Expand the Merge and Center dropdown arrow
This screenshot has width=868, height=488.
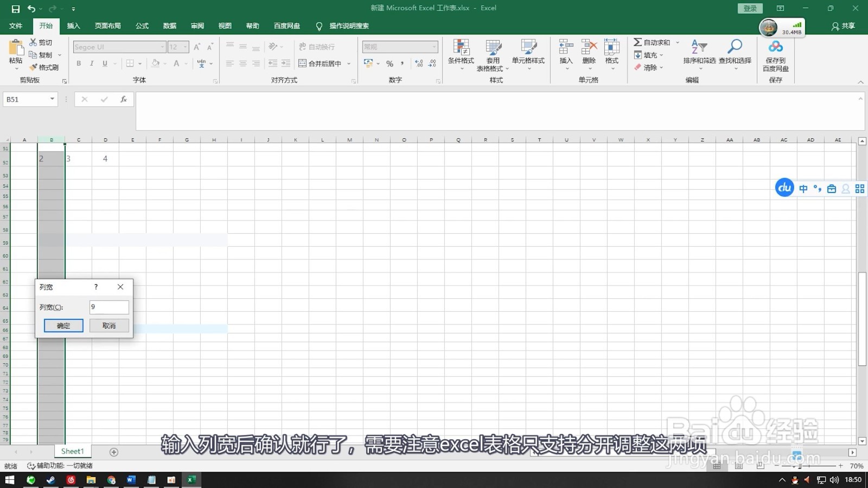349,63
